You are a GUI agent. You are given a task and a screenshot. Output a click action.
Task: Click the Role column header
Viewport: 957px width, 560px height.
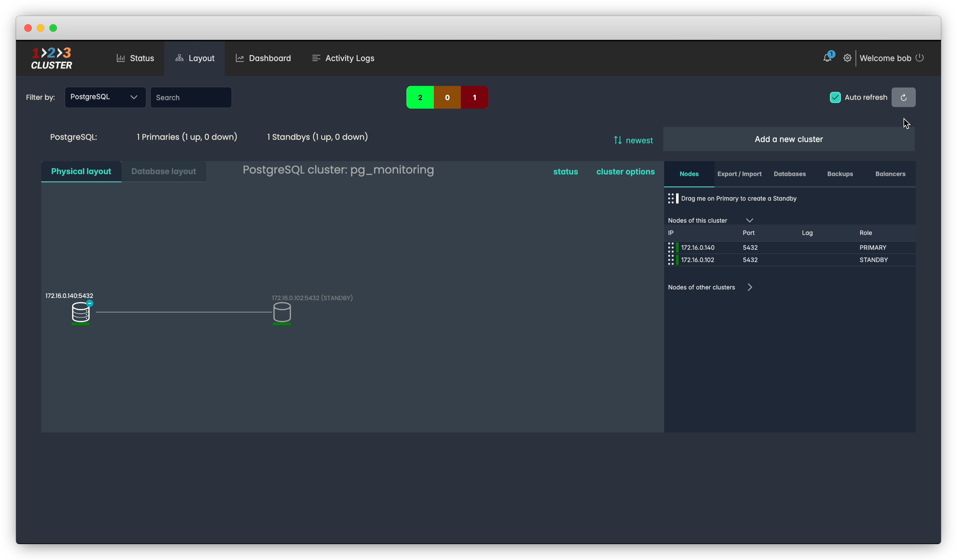point(865,233)
